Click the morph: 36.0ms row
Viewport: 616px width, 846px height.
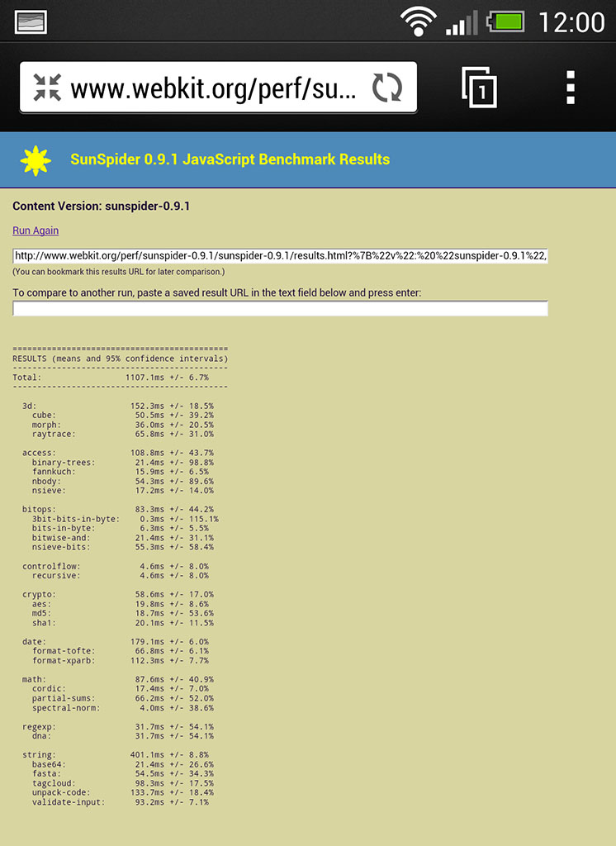[x=122, y=425]
